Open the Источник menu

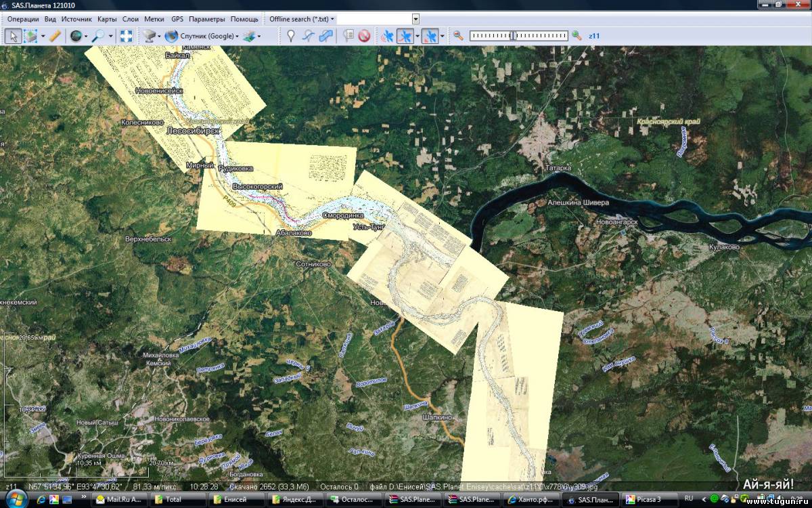pyautogui.click(x=76, y=19)
